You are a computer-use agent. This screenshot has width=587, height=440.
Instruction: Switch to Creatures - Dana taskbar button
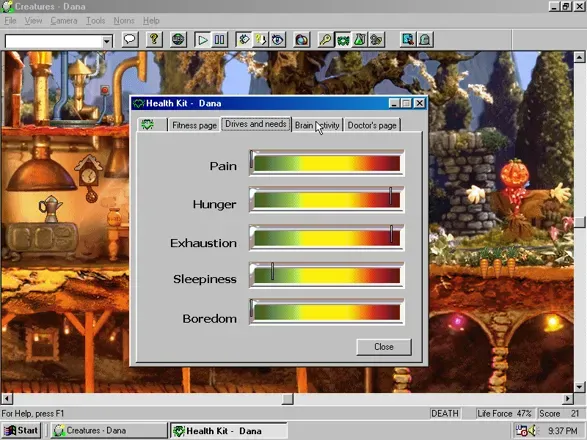(109, 431)
